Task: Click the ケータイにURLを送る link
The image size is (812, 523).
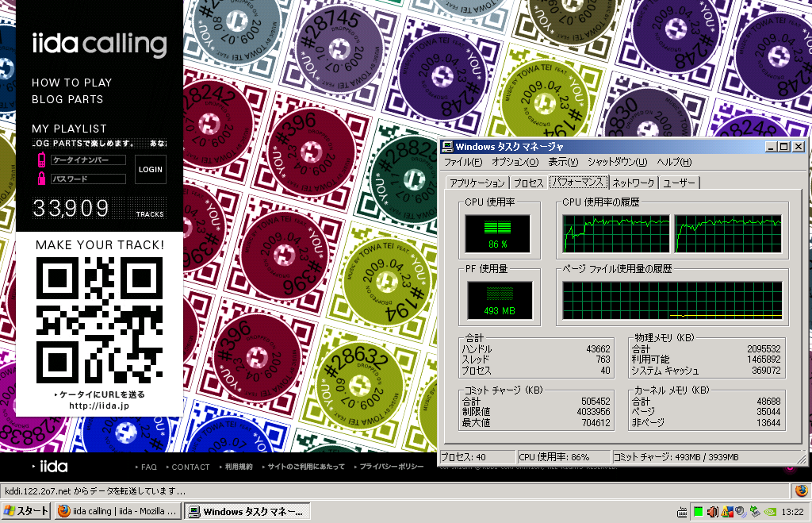Action: pyautogui.click(x=99, y=394)
